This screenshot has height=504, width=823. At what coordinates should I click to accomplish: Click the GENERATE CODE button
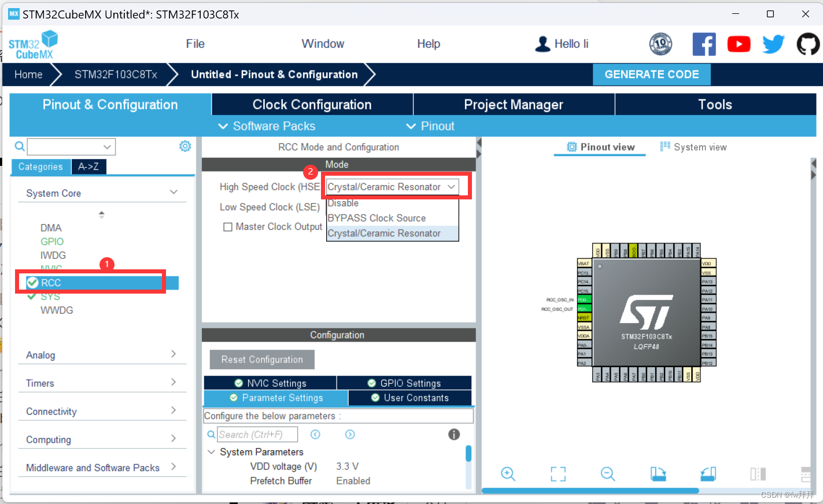(652, 75)
